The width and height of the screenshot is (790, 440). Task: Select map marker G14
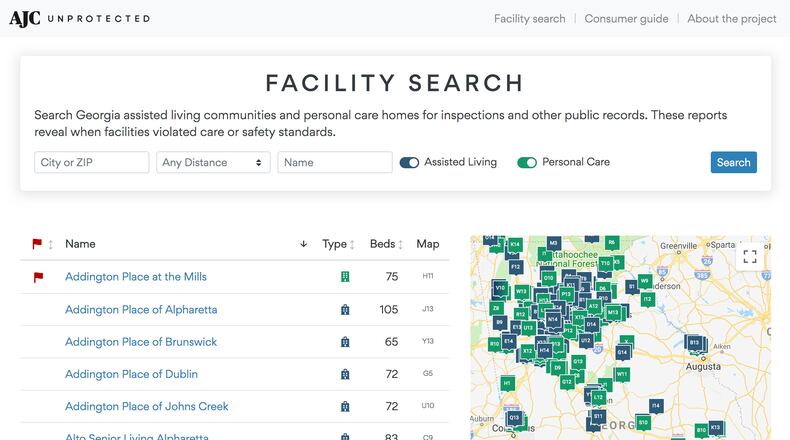click(x=622, y=353)
